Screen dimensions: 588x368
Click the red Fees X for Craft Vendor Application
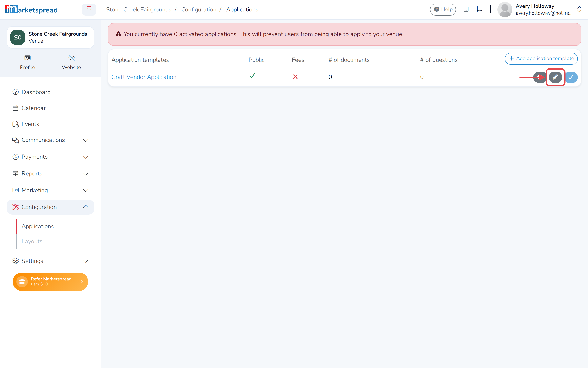[295, 77]
